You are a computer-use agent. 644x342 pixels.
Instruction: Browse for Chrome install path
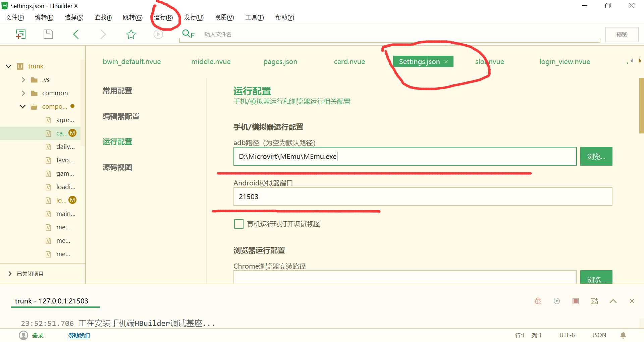click(596, 277)
